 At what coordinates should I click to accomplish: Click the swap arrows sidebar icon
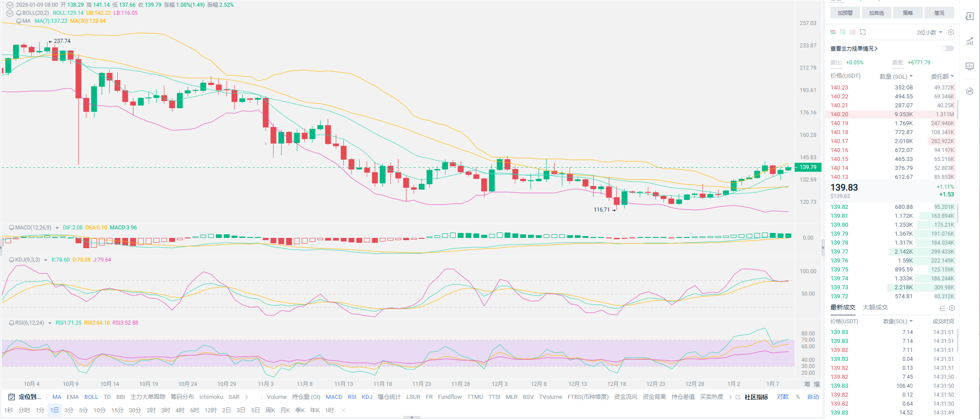970,91
